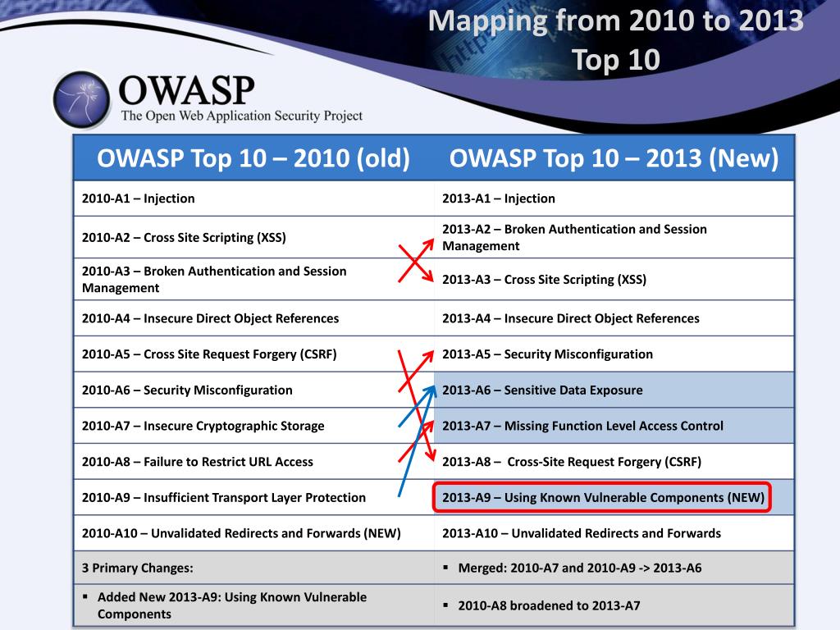The image size is (840, 630).
Task: Click '2010-A8 broadened to 2013-A7' bullet
Action: click(549, 605)
